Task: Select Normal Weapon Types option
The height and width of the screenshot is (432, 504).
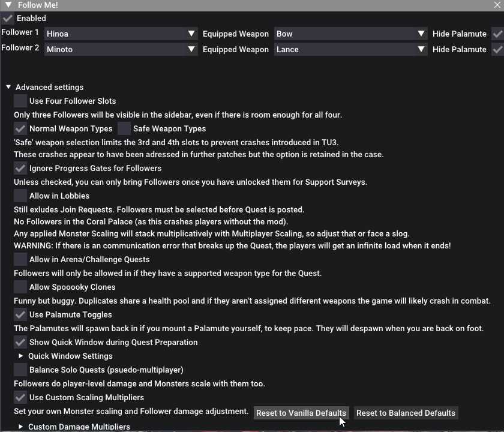Action: (20, 128)
